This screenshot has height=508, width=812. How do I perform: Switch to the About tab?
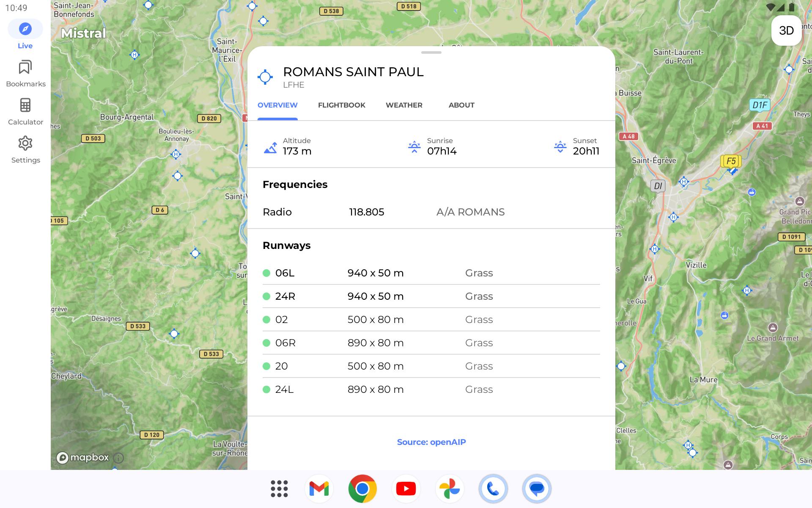pyautogui.click(x=461, y=105)
